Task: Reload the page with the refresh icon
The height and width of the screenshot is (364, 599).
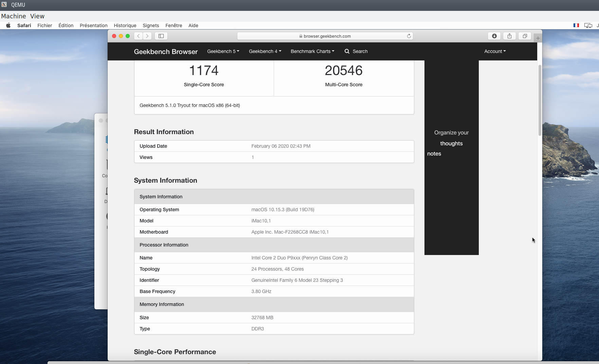Action: point(409,36)
